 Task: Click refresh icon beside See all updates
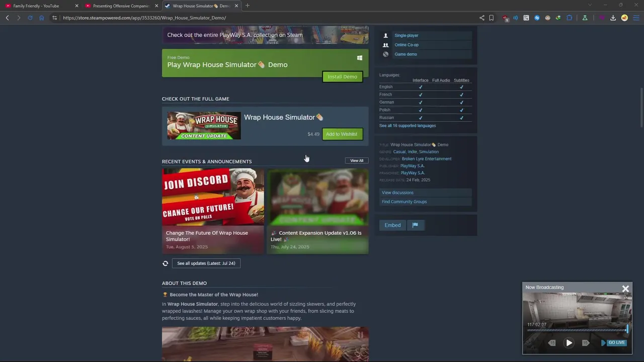click(x=165, y=263)
